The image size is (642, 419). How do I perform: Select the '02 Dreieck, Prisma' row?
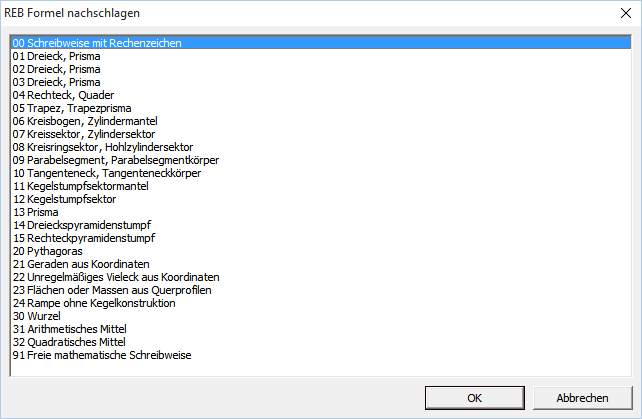coord(321,69)
